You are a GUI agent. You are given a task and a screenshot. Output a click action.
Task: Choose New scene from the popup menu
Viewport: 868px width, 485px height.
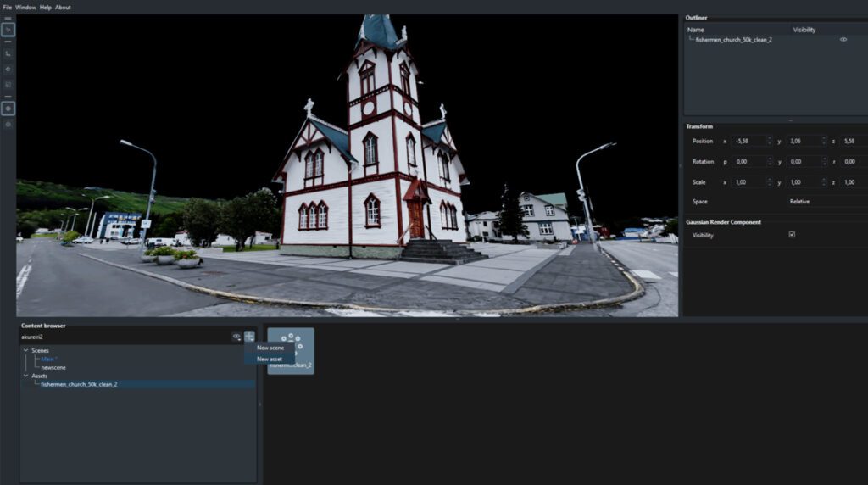click(270, 348)
